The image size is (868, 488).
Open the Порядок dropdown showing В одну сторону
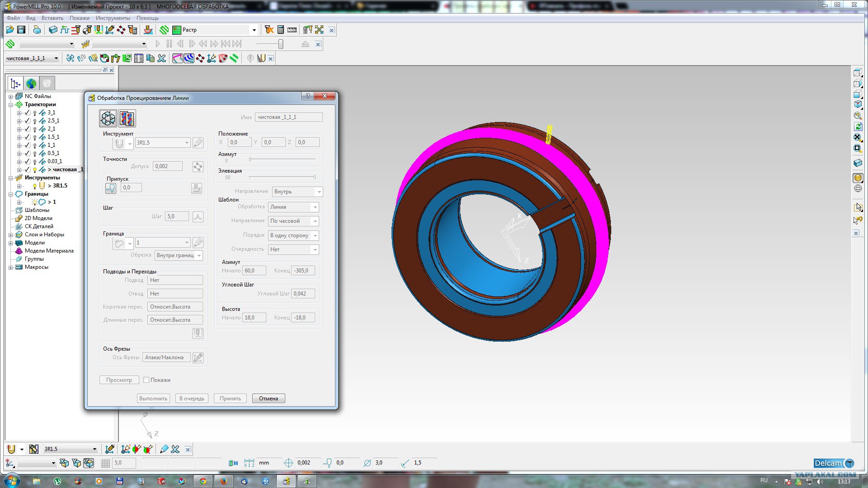[x=293, y=235]
